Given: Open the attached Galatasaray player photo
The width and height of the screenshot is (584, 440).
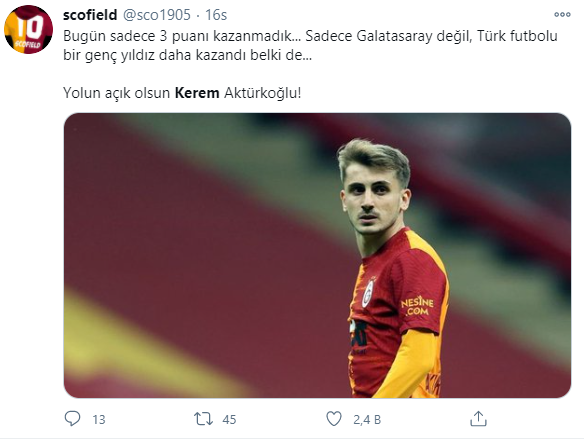Looking at the screenshot, I should 317,255.
